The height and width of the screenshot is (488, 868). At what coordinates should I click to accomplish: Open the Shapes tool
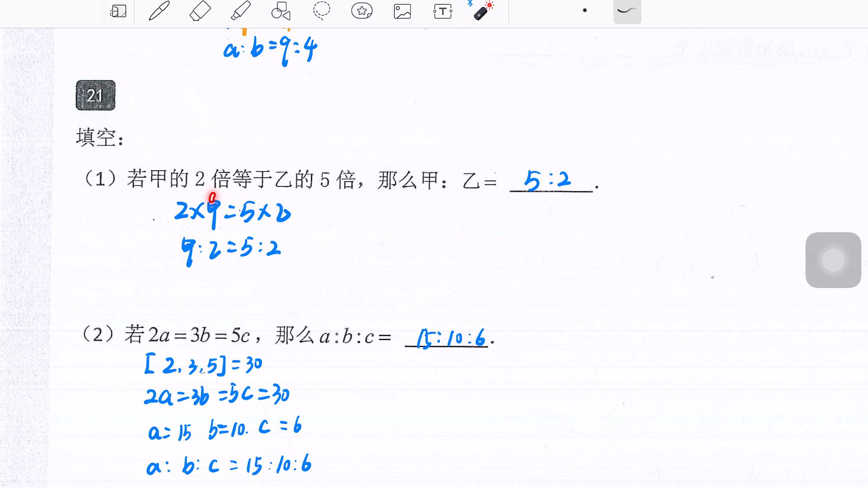(x=281, y=11)
